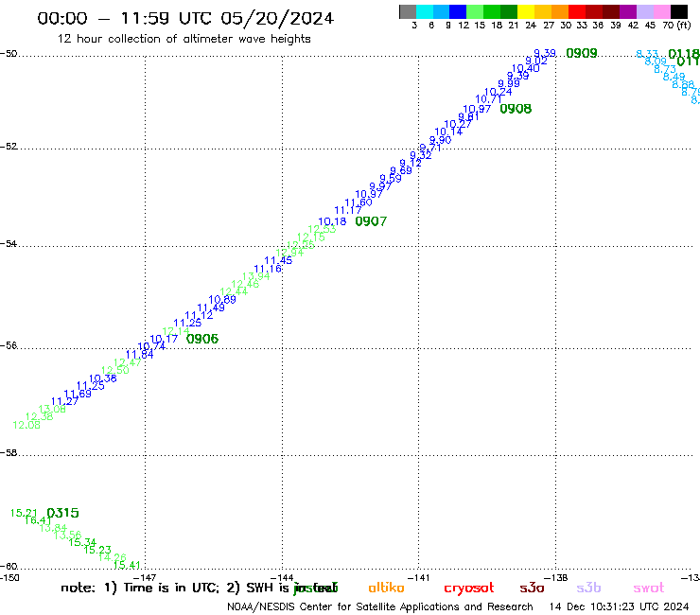This screenshot has height=615, width=700.
Task: Click the '14 Dec 10:31:23 UTC 2024' timestamp
Action: (620, 606)
